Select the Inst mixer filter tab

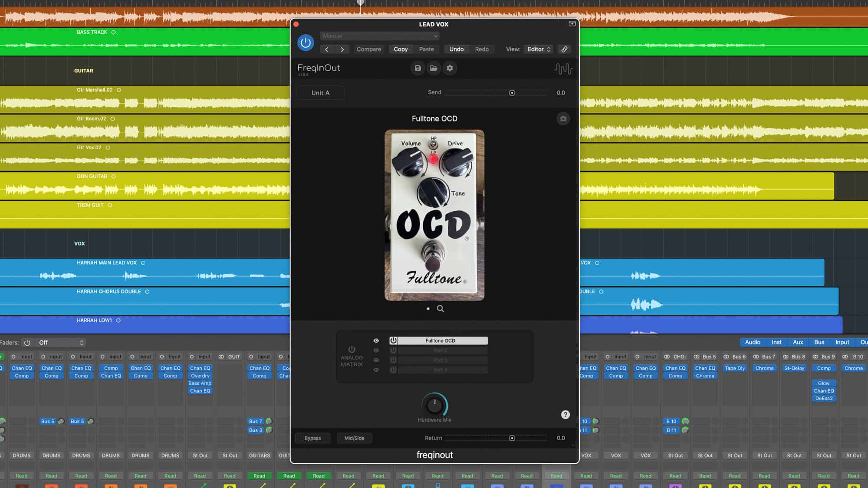pyautogui.click(x=776, y=342)
